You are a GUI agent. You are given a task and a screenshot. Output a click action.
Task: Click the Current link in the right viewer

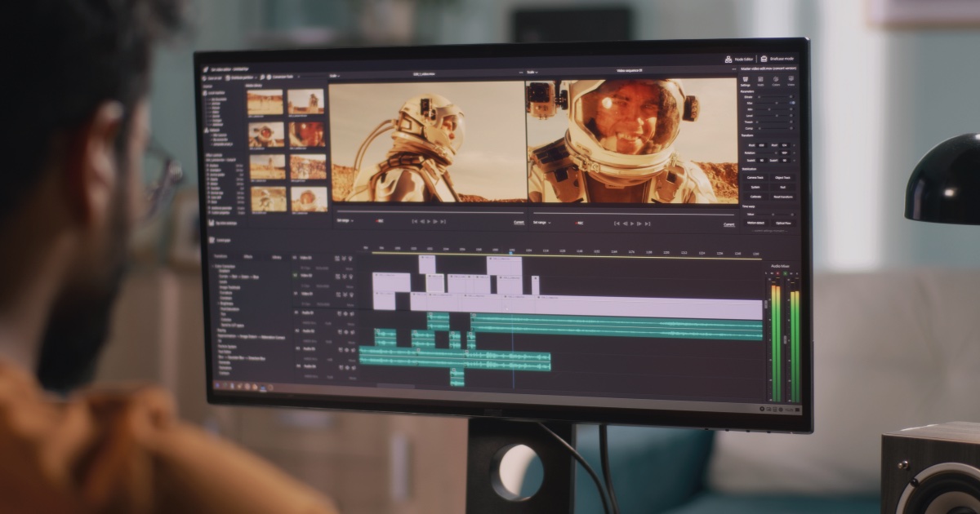[x=729, y=224]
